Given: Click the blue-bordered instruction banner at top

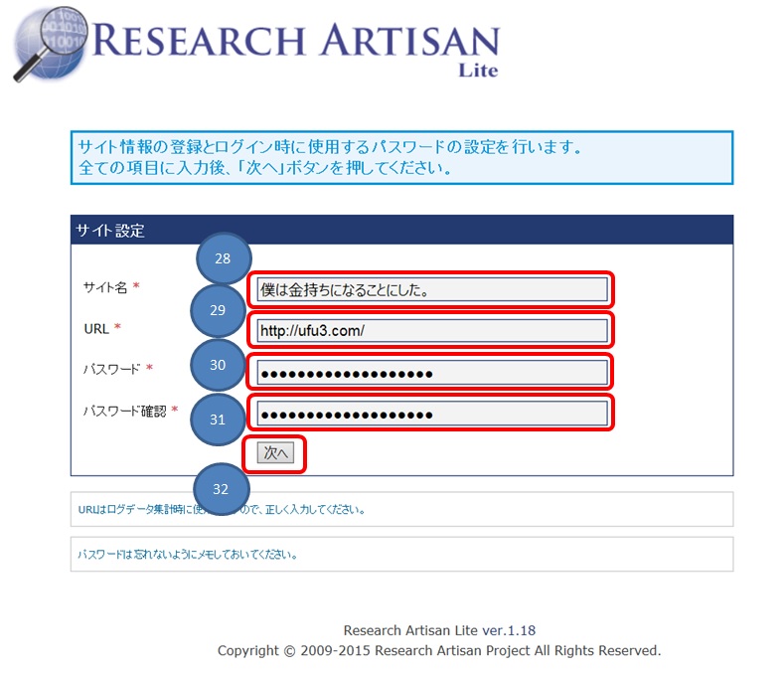Looking at the screenshot, I should click(401, 157).
